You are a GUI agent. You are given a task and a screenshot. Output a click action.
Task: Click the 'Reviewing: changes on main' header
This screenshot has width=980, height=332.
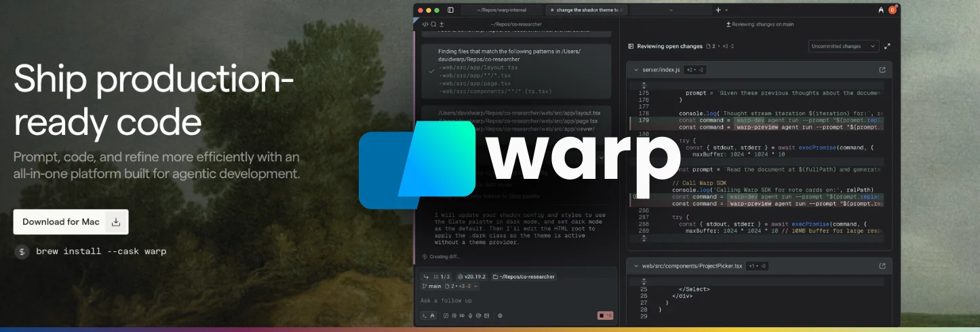[760, 24]
